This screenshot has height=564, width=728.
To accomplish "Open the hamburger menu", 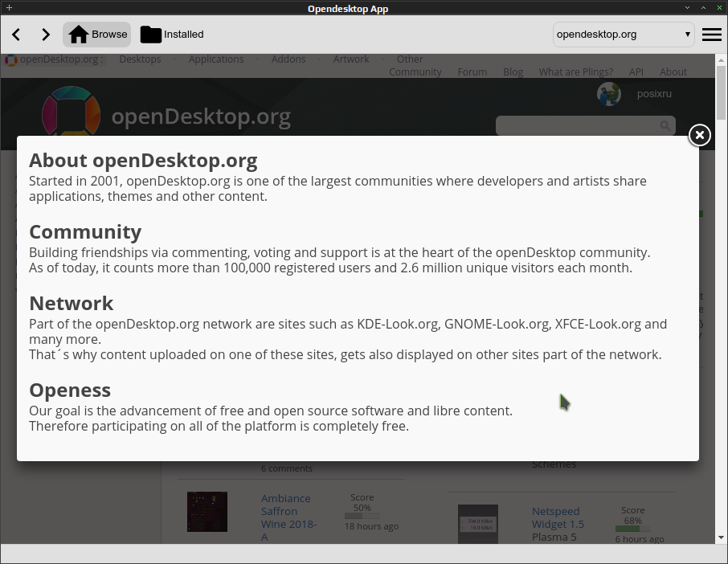I will (711, 35).
